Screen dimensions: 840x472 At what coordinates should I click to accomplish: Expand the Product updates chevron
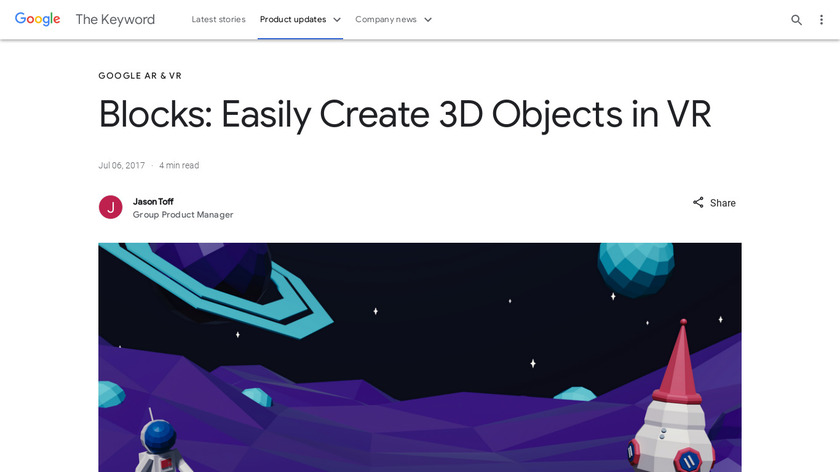point(337,20)
